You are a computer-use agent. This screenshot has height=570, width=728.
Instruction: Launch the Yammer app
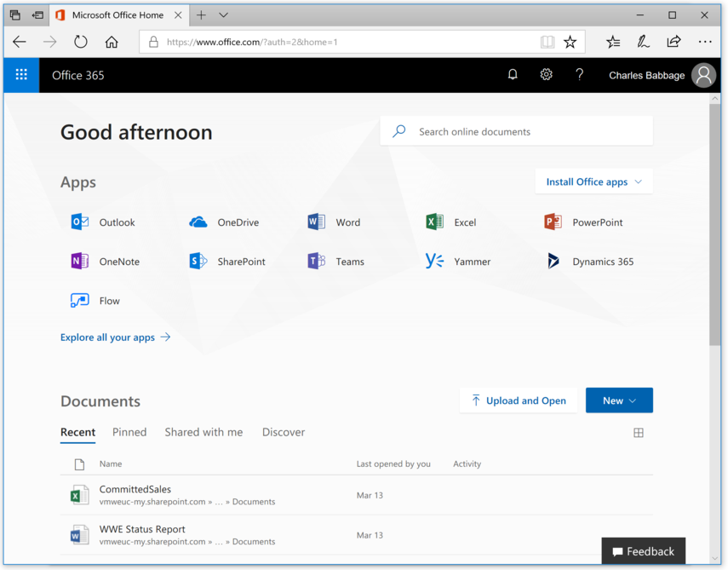click(434, 262)
